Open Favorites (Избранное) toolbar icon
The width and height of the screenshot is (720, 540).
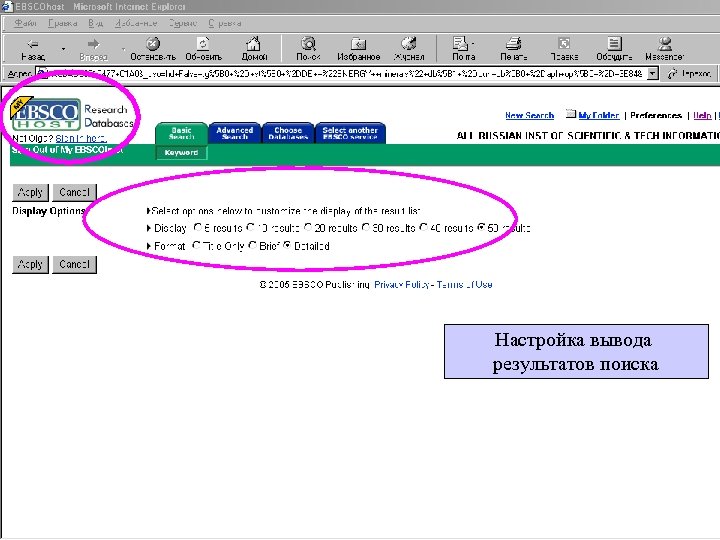358,44
